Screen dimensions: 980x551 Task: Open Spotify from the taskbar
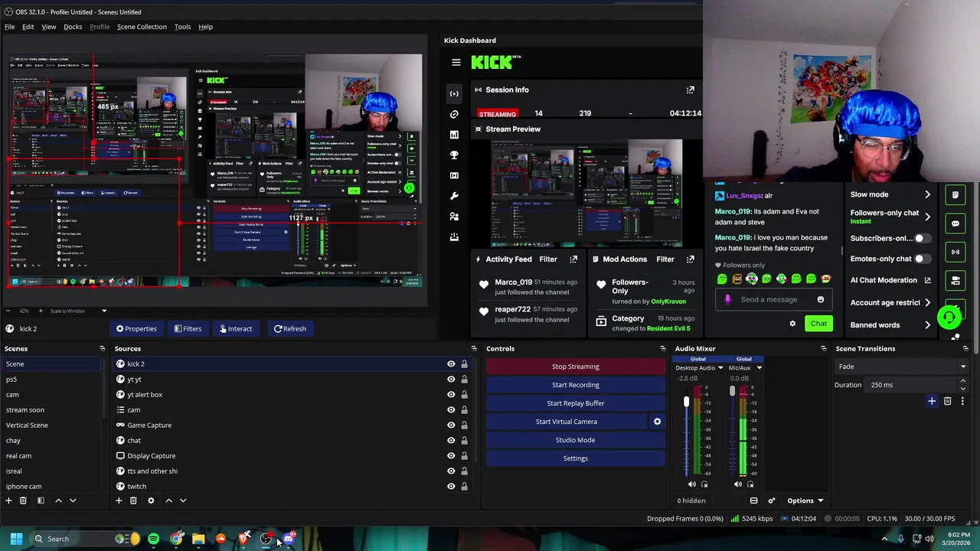tap(153, 539)
